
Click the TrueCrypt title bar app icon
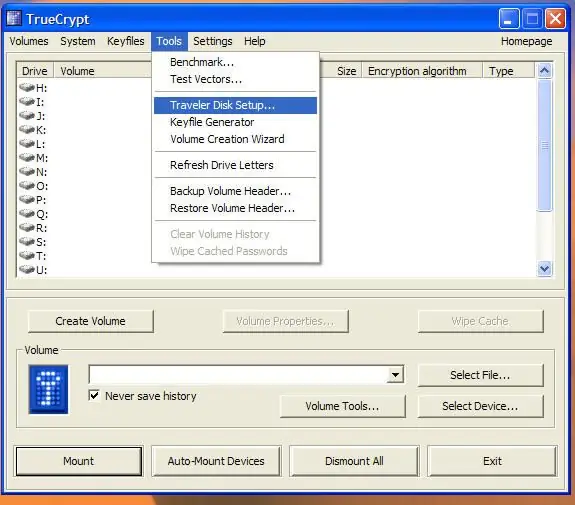click(x=14, y=18)
